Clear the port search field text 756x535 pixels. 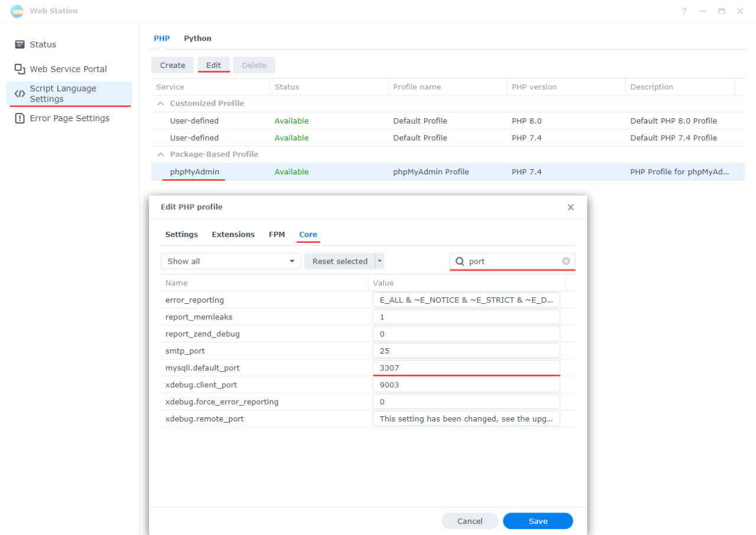(566, 261)
